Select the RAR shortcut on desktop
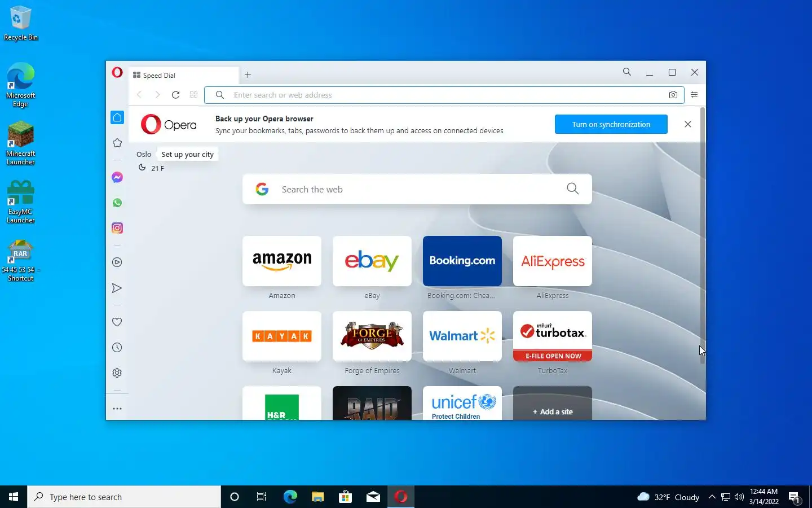Image resolution: width=812 pixels, height=508 pixels. click(x=21, y=260)
